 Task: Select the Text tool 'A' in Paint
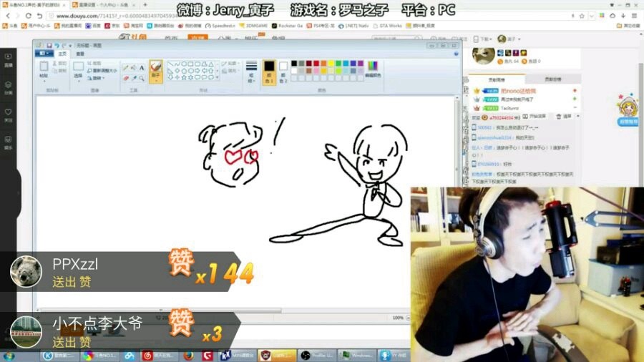click(141, 68)
